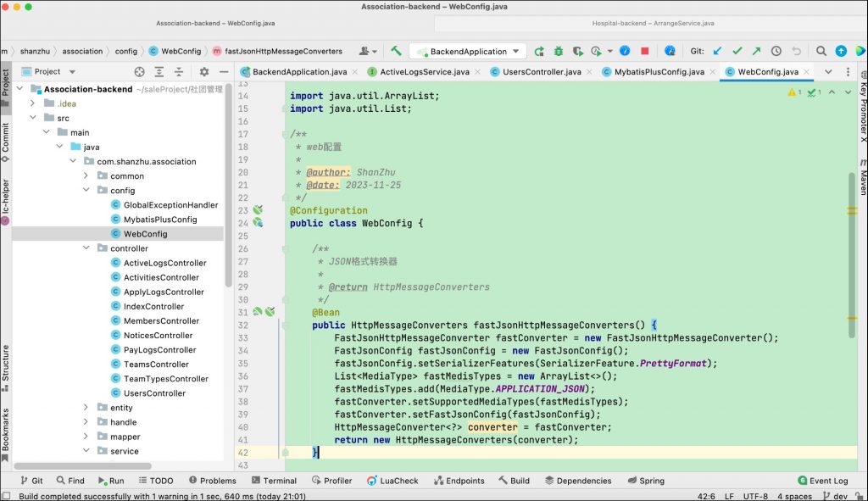Screen dimensions: 868x501
Task: Toggle the Problems tool window
Action: 211,481
